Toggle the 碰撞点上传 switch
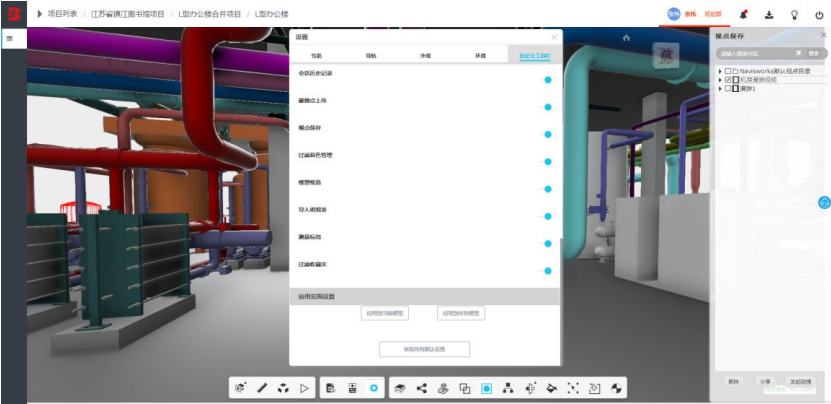Viewport: 831px width, 404px height. pos(546,107)
